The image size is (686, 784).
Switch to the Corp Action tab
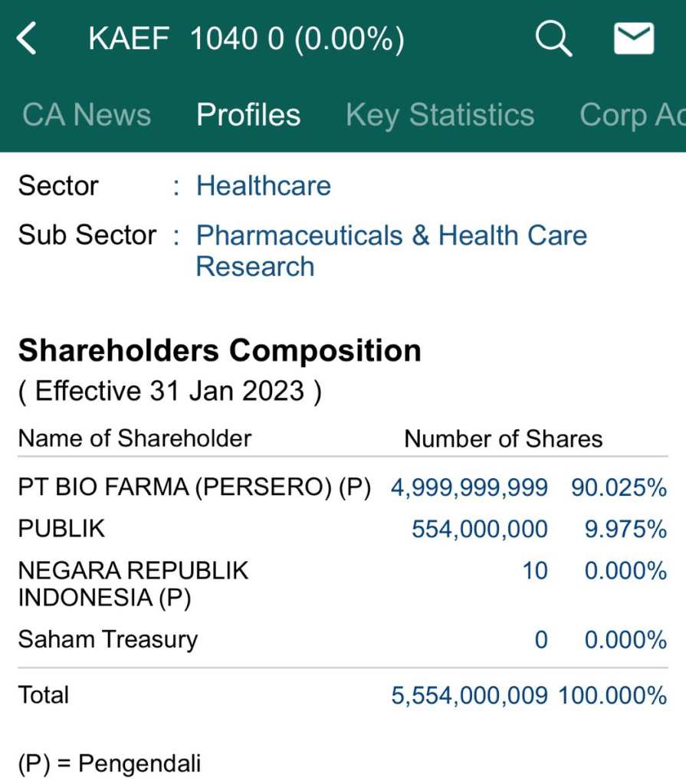coord(632,115)
